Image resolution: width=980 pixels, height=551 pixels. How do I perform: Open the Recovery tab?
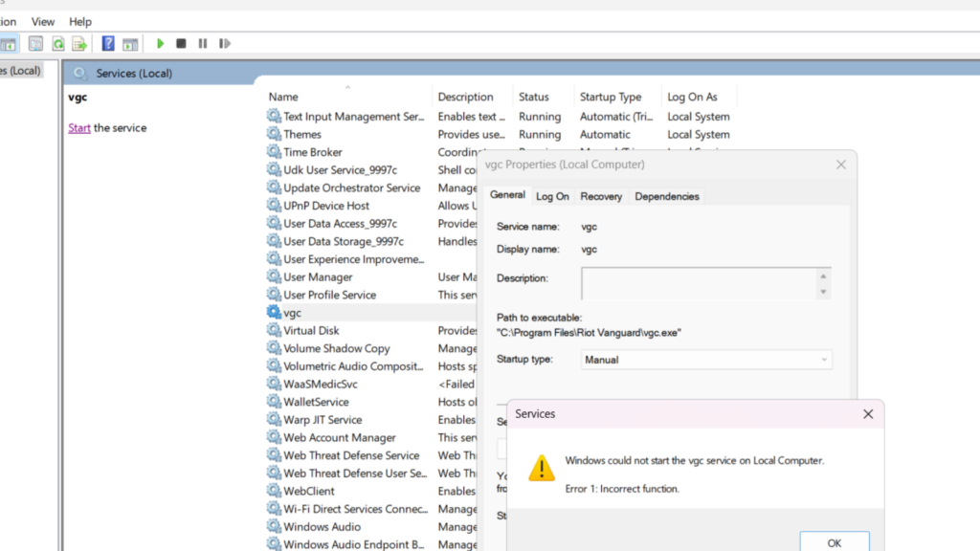(601, 196)
